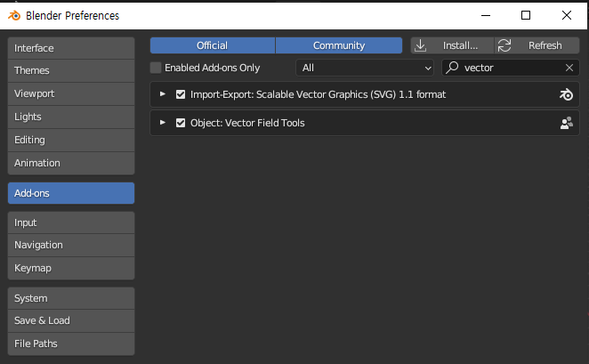This screenshot has height=364, width=589.
Task: Click the Object: Vector Field Tools text
Action: click(x=247, y=123)
